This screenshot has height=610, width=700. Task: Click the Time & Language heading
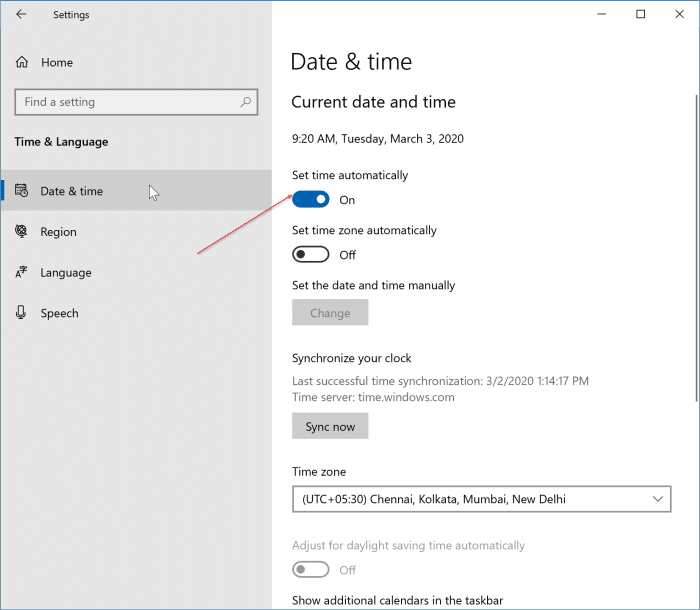tap(61, 142)
